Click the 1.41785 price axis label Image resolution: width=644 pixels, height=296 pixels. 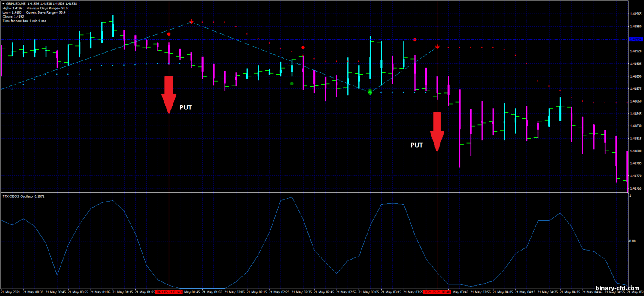tap(635, 163)
